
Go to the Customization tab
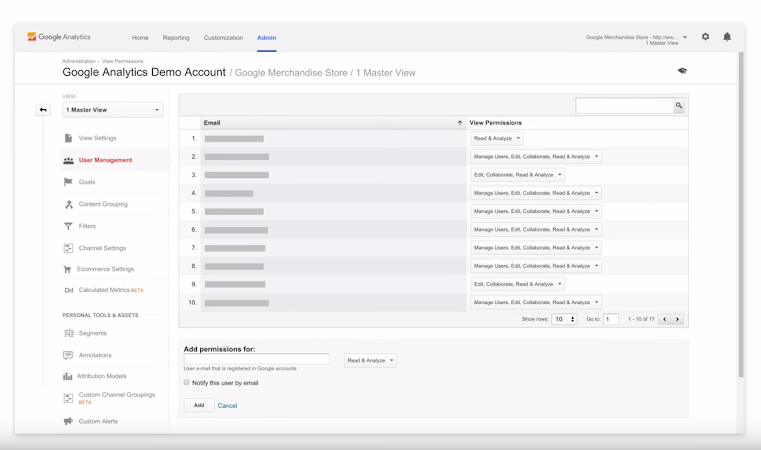point(223,38)
